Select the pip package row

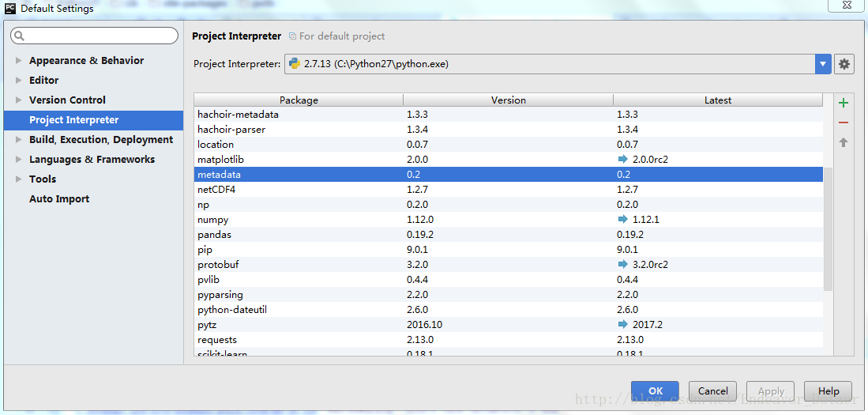(x=508, y=249)
